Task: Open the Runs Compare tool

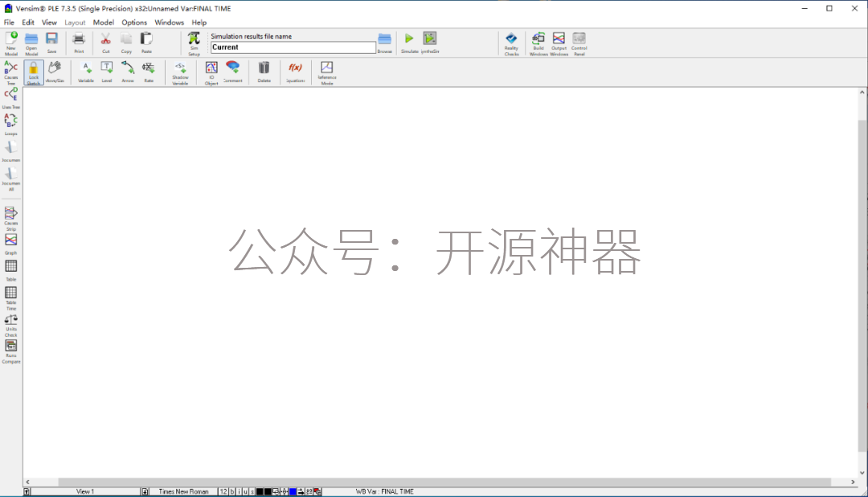Action: coord(11,351)
